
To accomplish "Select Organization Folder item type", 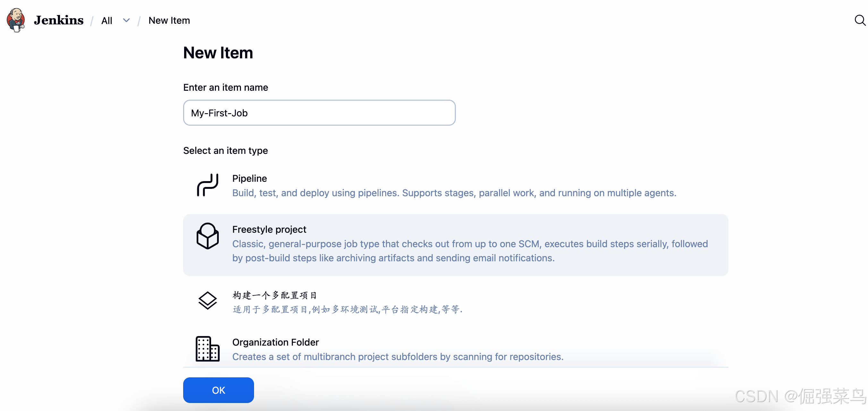I will point(275,342).
